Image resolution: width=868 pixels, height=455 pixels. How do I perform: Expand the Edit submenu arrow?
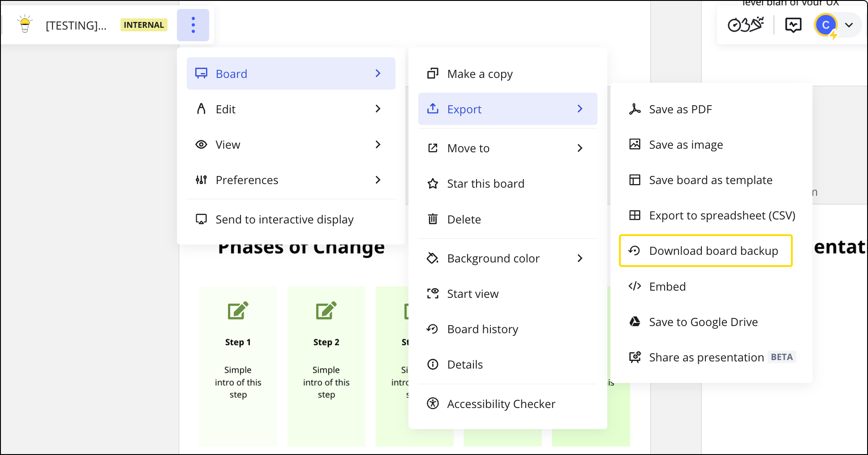378,109
